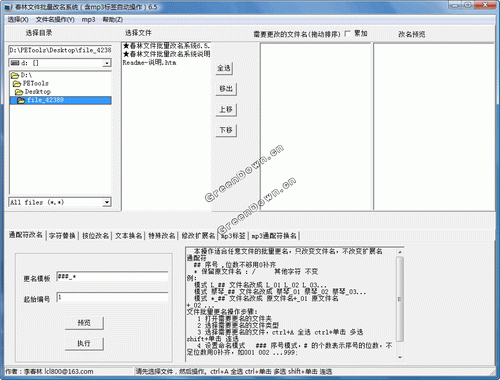
Task: Switch to the 修改扩展名 tab
Action: pyautogui.click(x=198, y=236)
